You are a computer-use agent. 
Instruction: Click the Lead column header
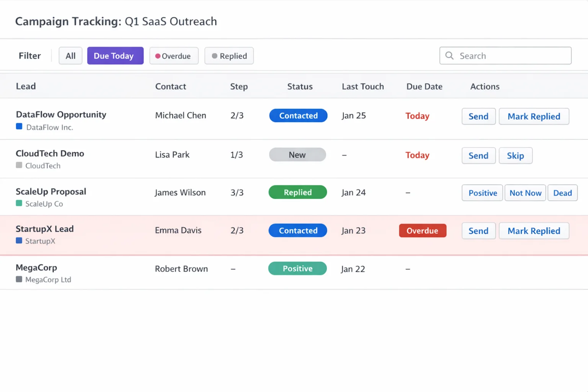[x=26, y=86]
